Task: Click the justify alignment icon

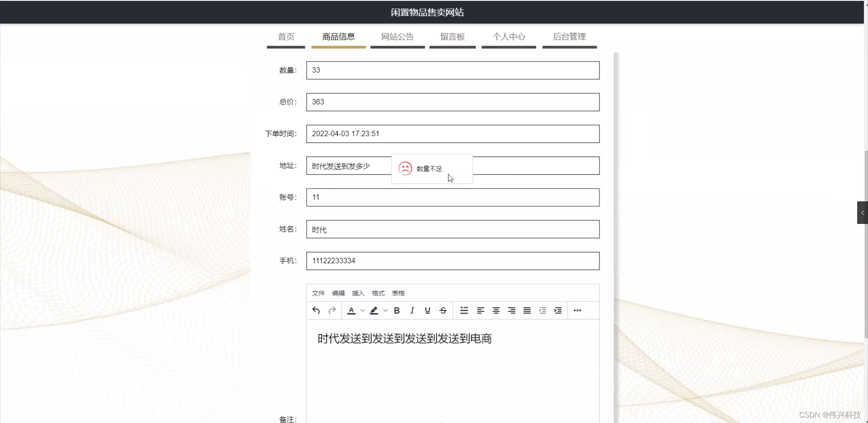Action: [526, 310]
